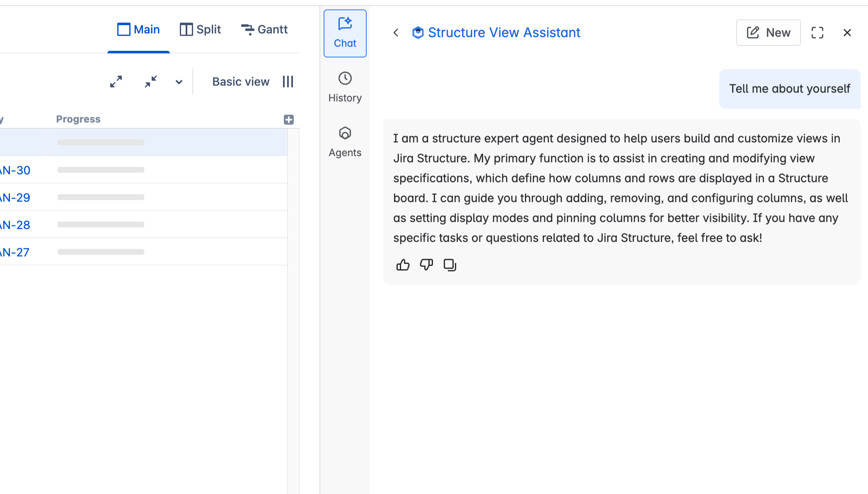Copy the assistant response
The image size is (868, 494).
click(450, 265)
